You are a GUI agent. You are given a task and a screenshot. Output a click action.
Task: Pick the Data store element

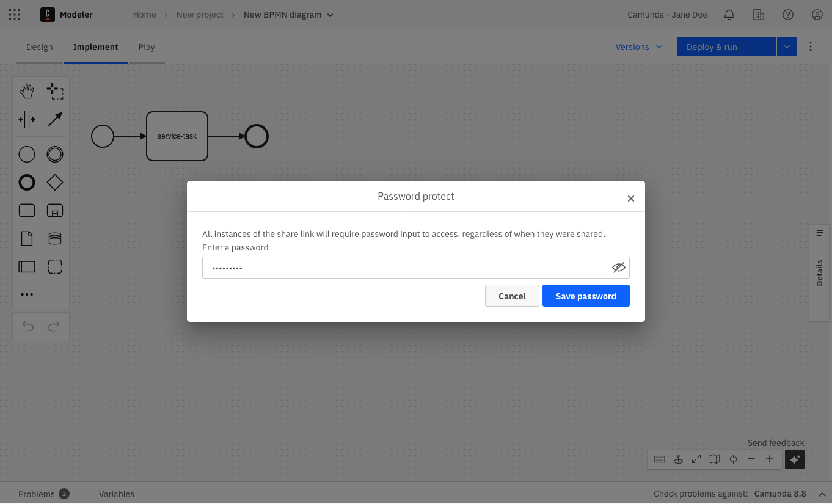click(x=55, y=238)
